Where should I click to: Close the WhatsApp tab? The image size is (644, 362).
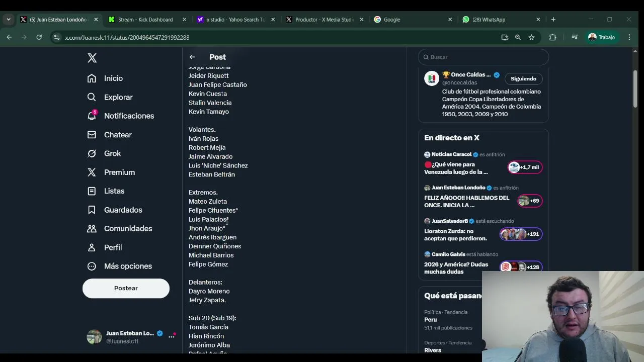pyautogui.click(x=538, y=20)
